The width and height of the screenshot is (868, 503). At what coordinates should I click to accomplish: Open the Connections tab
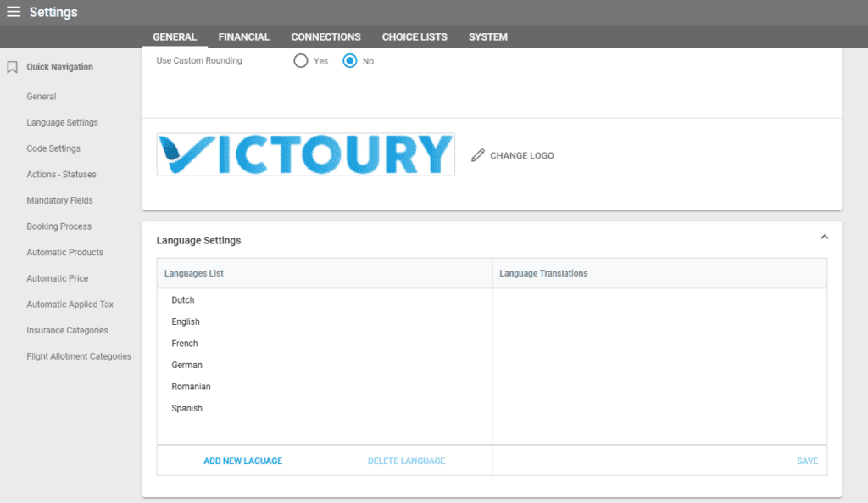pyautogui.click(x=325, y=37)
